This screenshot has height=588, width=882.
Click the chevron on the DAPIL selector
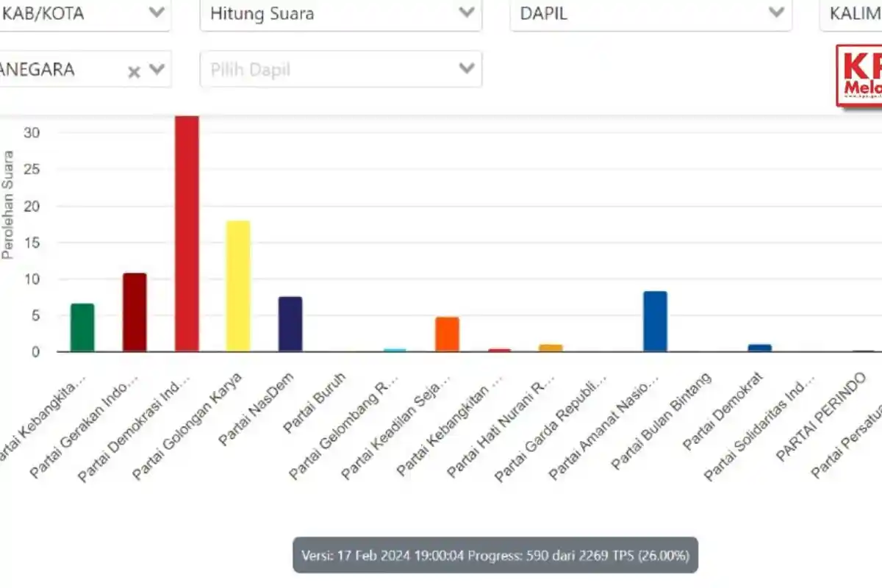776,12
